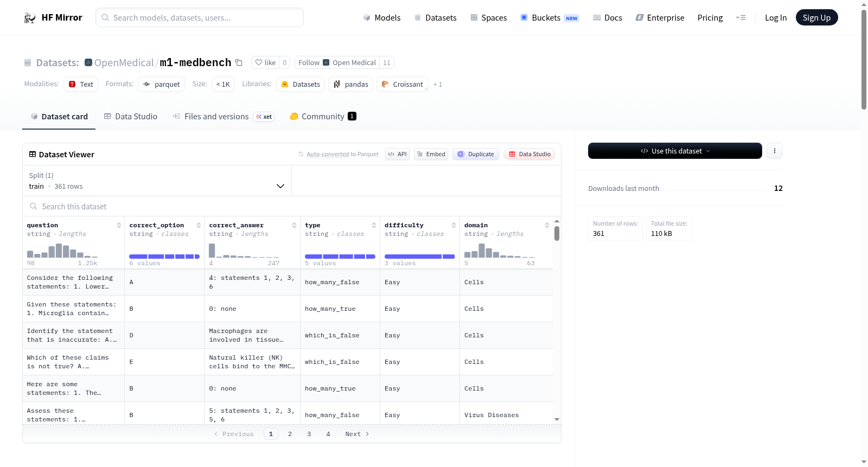Open the API button
The height and width of the screenshot is (467, 868).
[x=397, y=154]
